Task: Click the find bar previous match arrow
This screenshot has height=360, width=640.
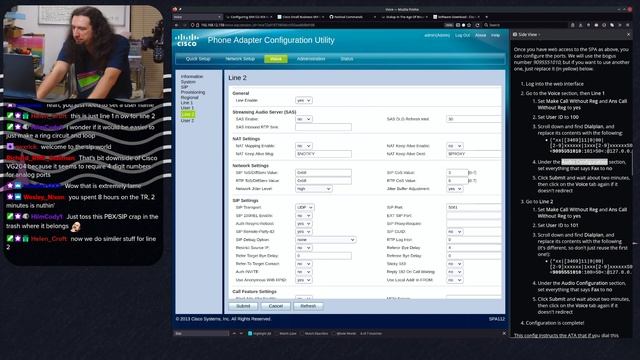Action: 234,333
